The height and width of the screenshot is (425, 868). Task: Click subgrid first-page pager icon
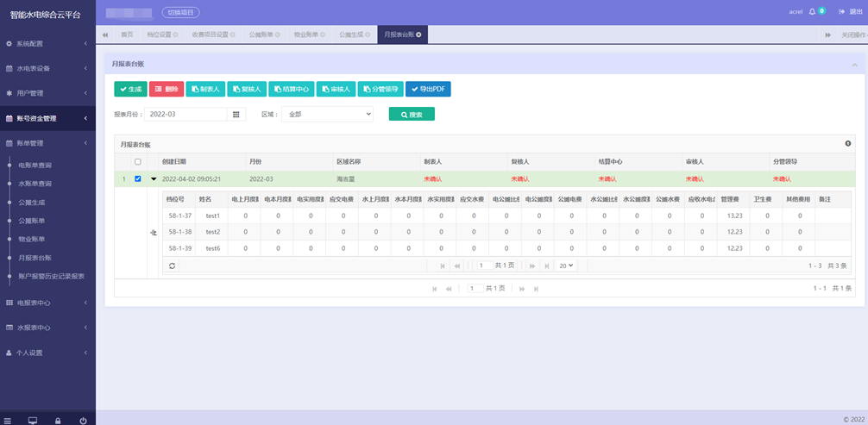click(x=443, y=266)
